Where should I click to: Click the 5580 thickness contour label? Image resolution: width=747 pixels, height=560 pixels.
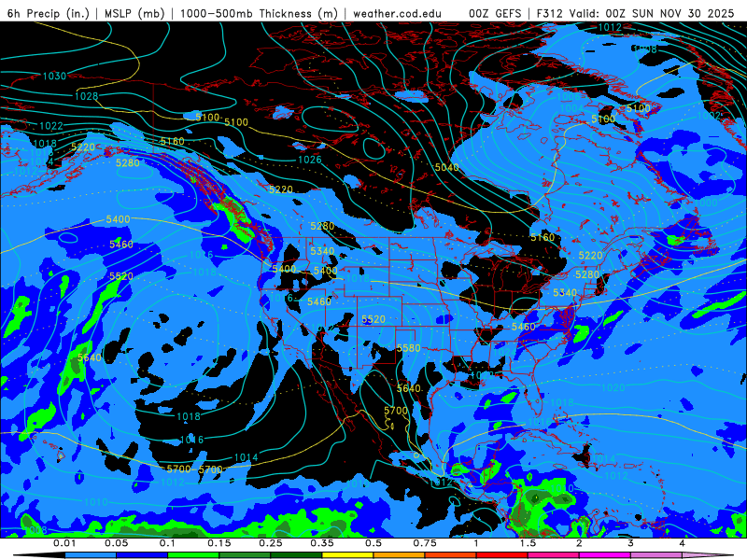(409, 348)
